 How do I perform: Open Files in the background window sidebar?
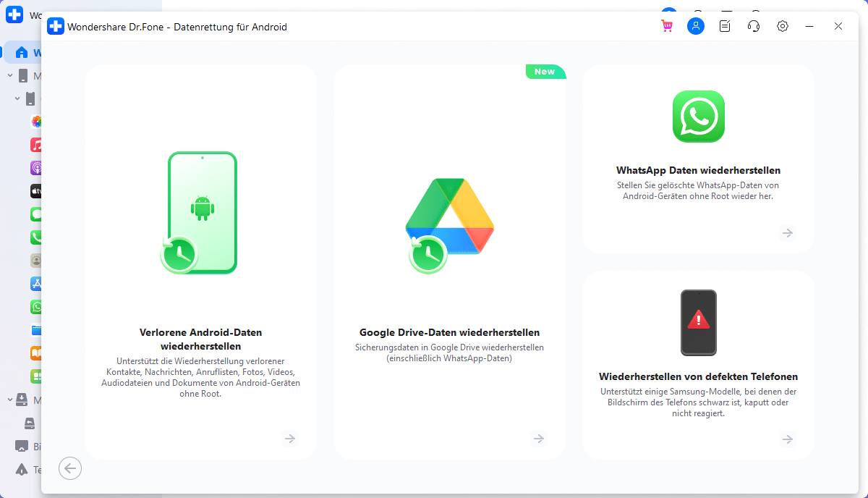(x=36, y=330)
